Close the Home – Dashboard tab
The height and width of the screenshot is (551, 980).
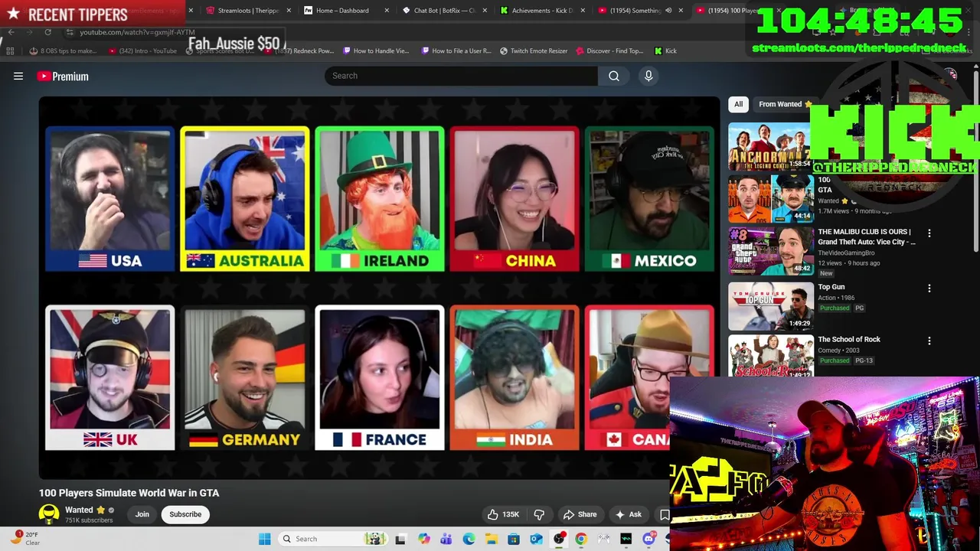(387, 11)
